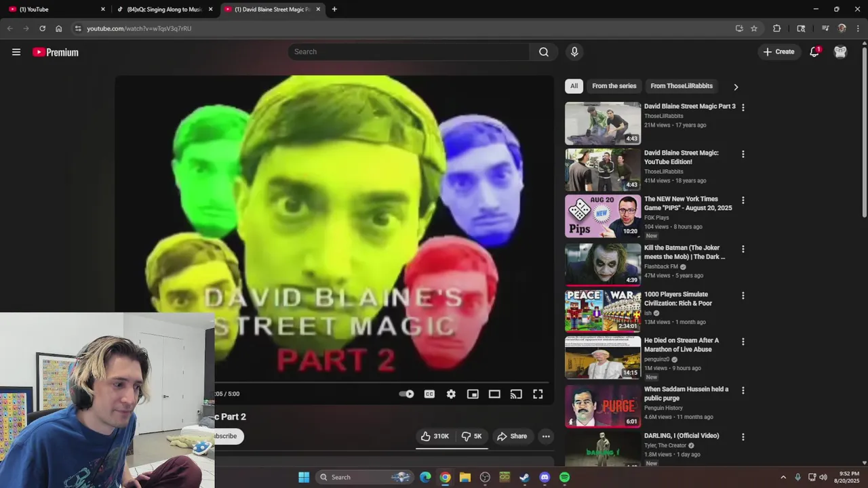Visit the Penguin History channel name
This screenshot has height=488, width=868.
pos(663,408)
